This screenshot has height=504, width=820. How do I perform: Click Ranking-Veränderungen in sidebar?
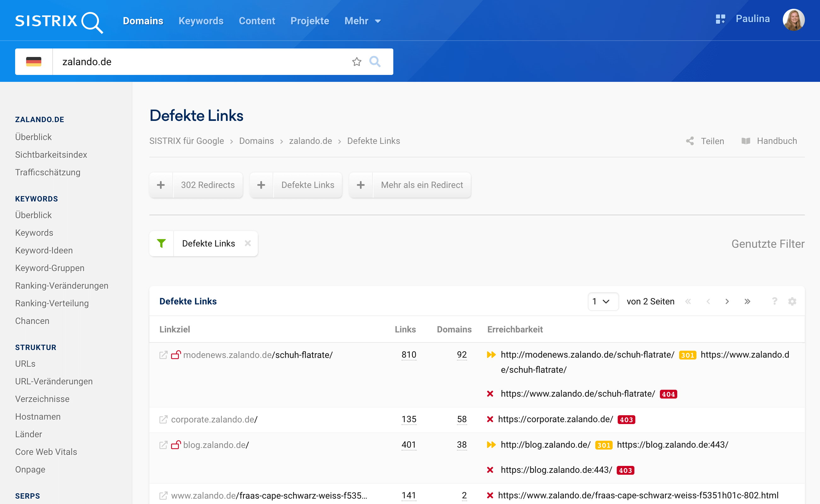[61, 285]
